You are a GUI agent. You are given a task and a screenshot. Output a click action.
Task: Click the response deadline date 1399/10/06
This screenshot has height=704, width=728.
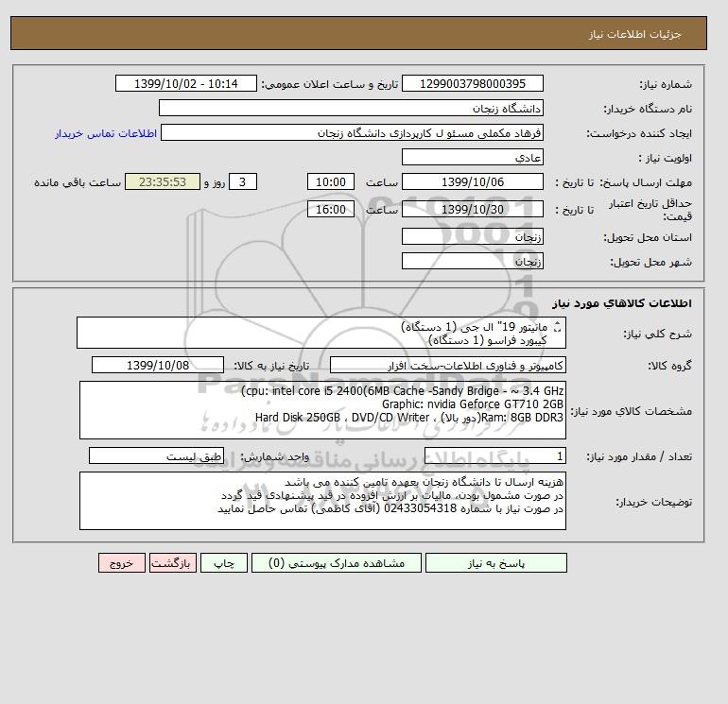472,182
